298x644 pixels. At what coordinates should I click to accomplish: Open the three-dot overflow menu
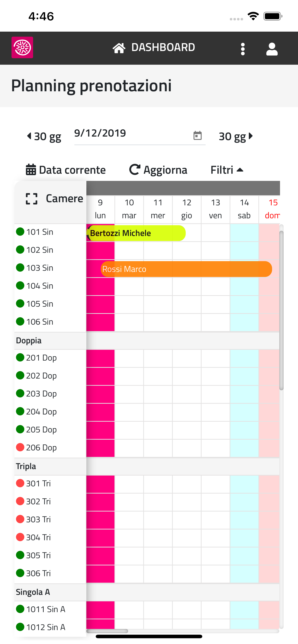click(242, 49)
